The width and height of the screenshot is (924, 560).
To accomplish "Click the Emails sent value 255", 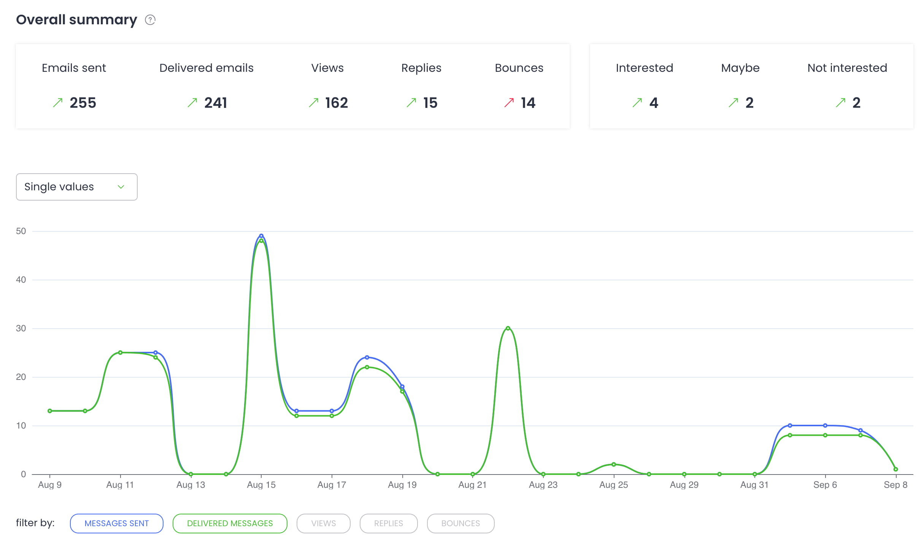I will [83, 103].
